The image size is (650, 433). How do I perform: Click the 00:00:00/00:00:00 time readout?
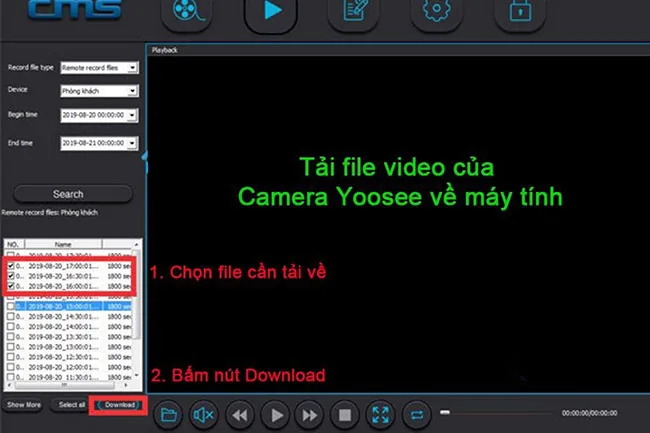point(589,413)
